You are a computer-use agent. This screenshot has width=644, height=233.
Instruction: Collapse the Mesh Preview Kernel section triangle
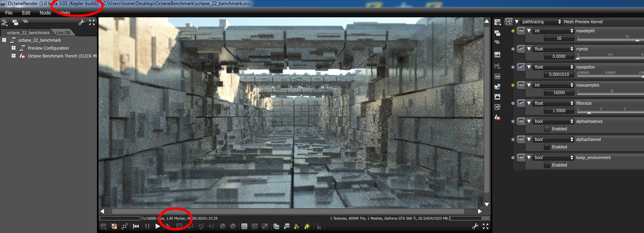tap(517, 22)
